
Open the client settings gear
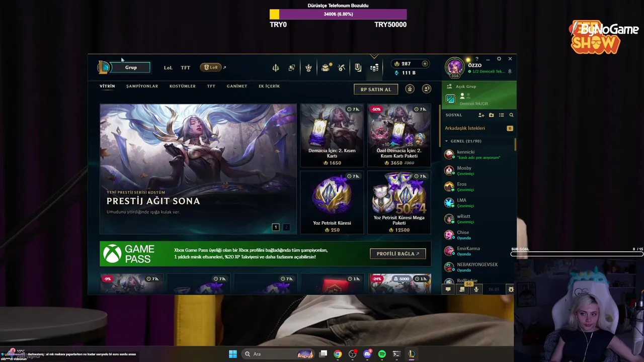pyautogui.click(x=499, y=59)
